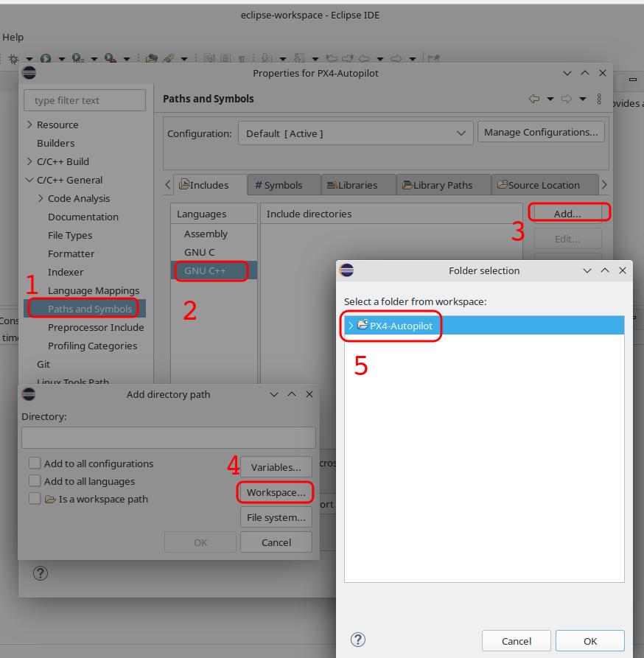Select the Formatter preferences item
Viewport: 644px width, 658px height.
click(x=71, y=253)
